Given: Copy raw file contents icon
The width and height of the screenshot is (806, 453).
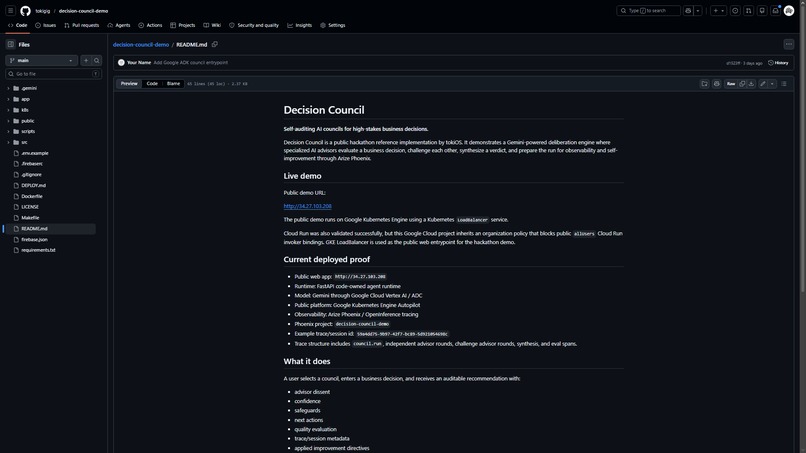Looking at the screenshot, I should pos(742,84).
